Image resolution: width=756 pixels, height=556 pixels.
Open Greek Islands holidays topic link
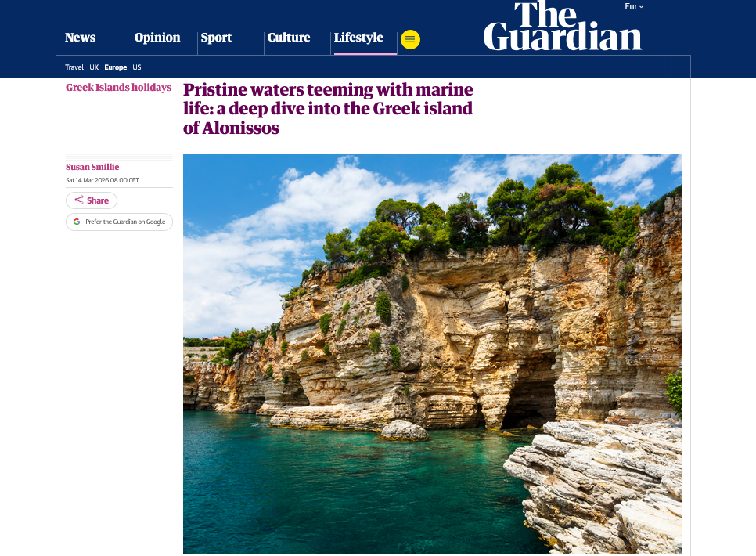[x=119, y=88]
